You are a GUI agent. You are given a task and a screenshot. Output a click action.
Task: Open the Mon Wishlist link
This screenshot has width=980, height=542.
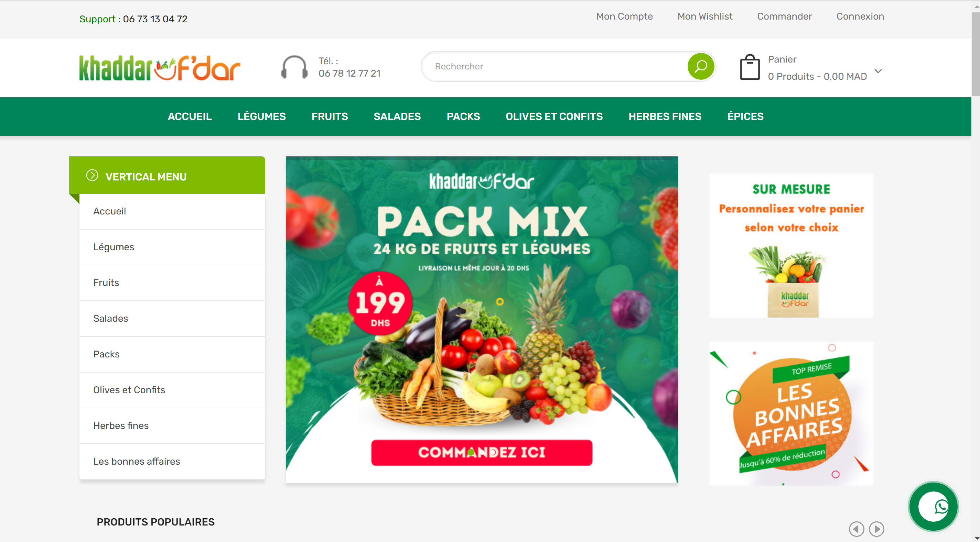pos(704,16)
